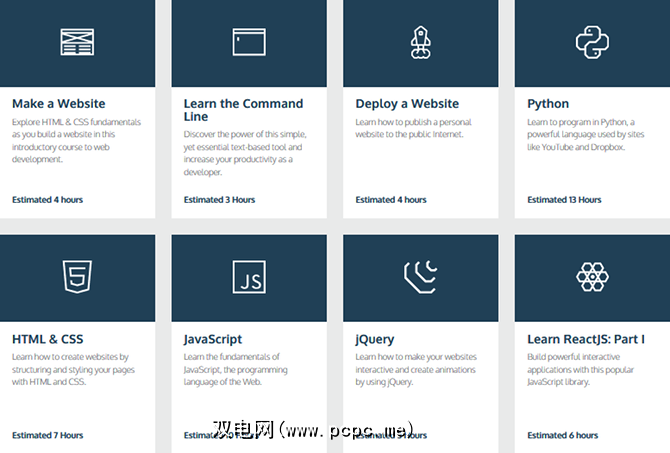Click the JS square icon
This screenshot has width=670, height=453.
click(249, 277)
